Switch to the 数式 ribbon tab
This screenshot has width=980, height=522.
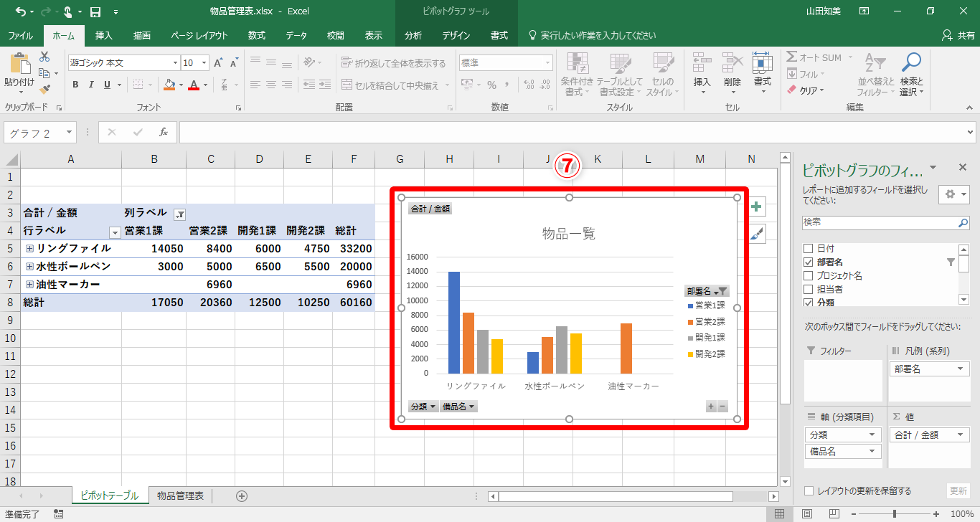pyautogui.click(x=257, y=35)
